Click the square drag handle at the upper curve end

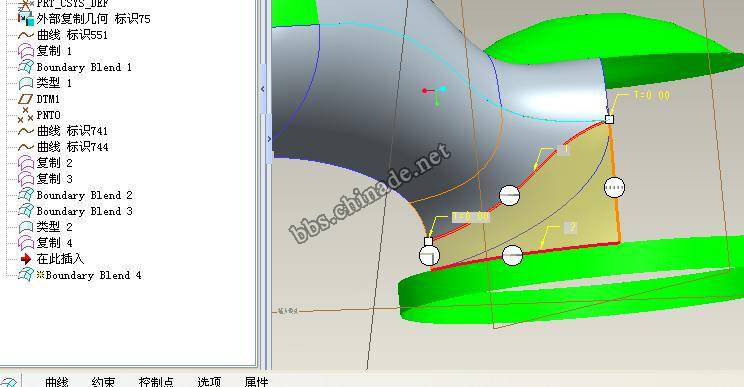(x=610, y=120)
